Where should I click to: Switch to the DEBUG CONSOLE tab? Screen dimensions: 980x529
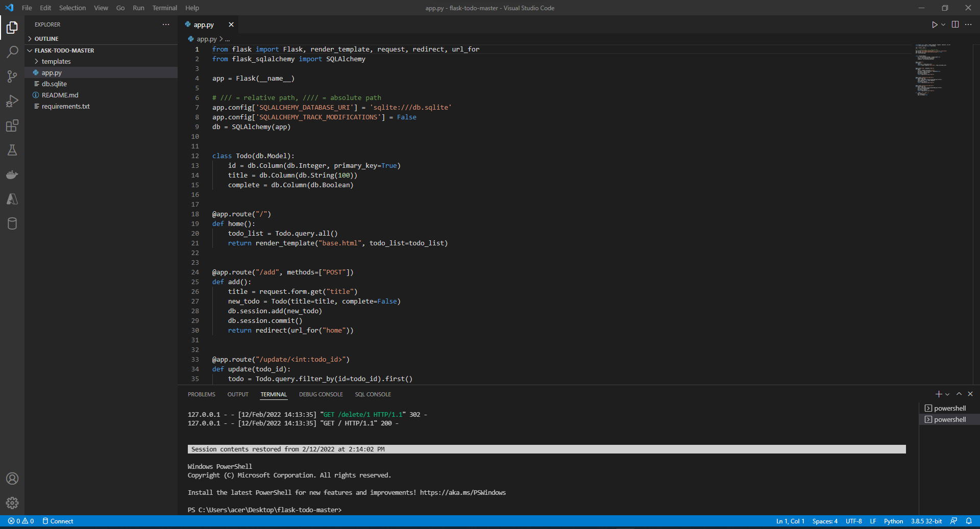pos(321,394)
